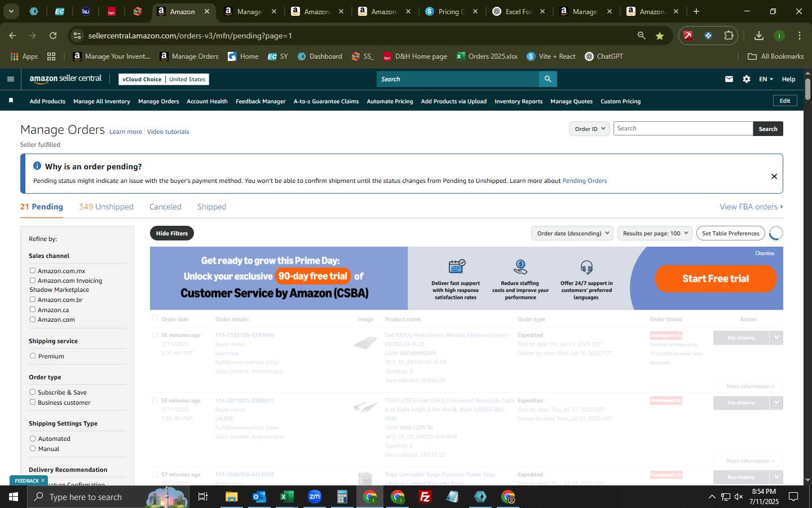
Task: Click the bookmark flag icon in nav bar
Action: coord(11,101)
